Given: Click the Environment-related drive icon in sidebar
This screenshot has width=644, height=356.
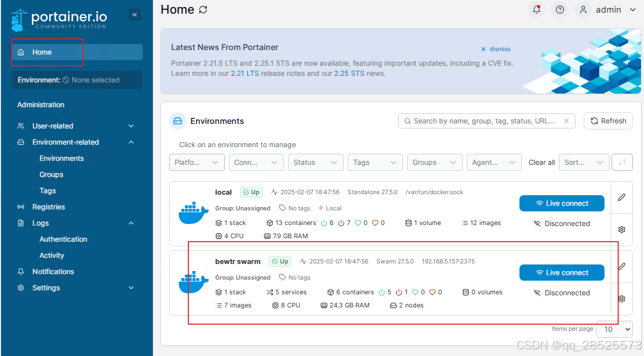Looking at the screenshot, I should [21, 142].
